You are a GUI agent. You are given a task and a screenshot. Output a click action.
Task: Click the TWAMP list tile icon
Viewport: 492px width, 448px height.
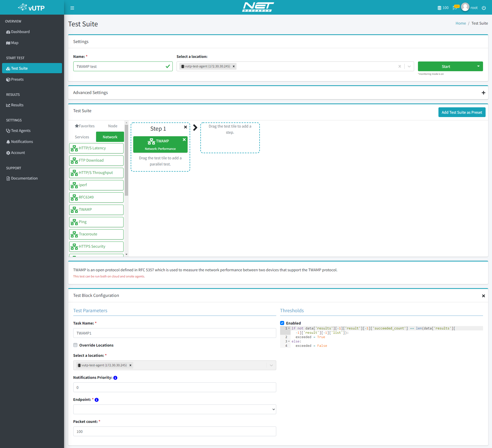[74, 210]
